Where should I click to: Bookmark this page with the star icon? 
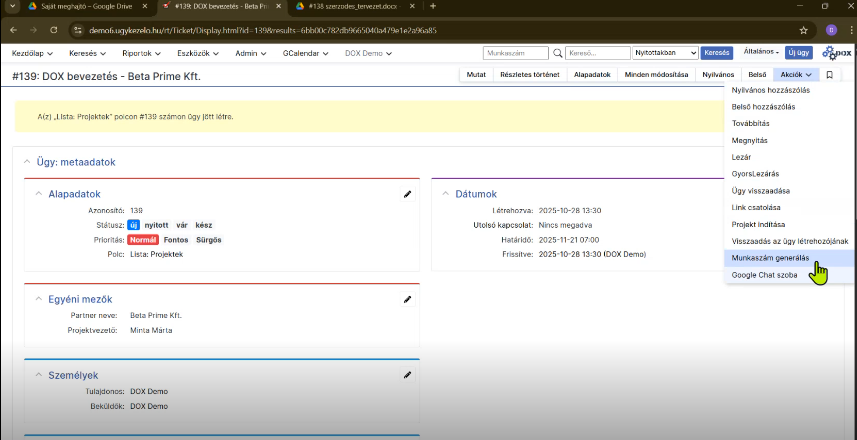pyautogui.click(x=803, y=30)
